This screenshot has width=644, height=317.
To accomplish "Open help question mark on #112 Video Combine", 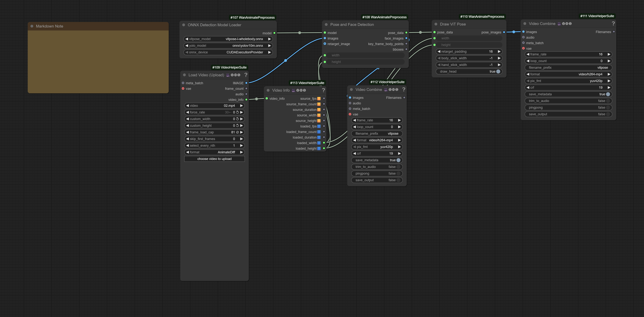I will tap(403, 89).
